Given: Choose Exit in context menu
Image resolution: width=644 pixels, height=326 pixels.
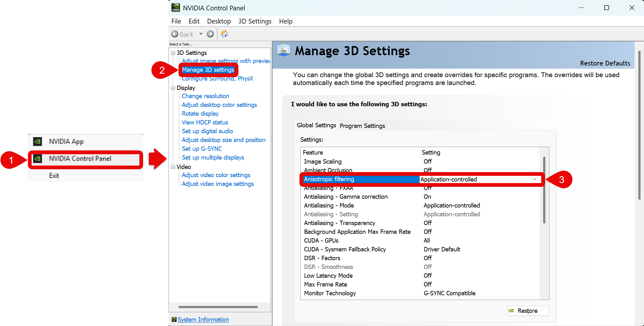Looking at the screenshot, I should [54, 176].
